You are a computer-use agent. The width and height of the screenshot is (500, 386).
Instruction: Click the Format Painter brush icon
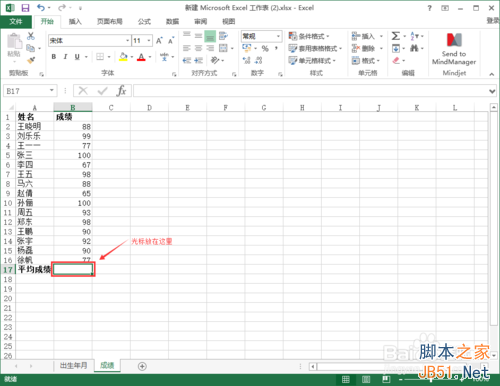31,60
